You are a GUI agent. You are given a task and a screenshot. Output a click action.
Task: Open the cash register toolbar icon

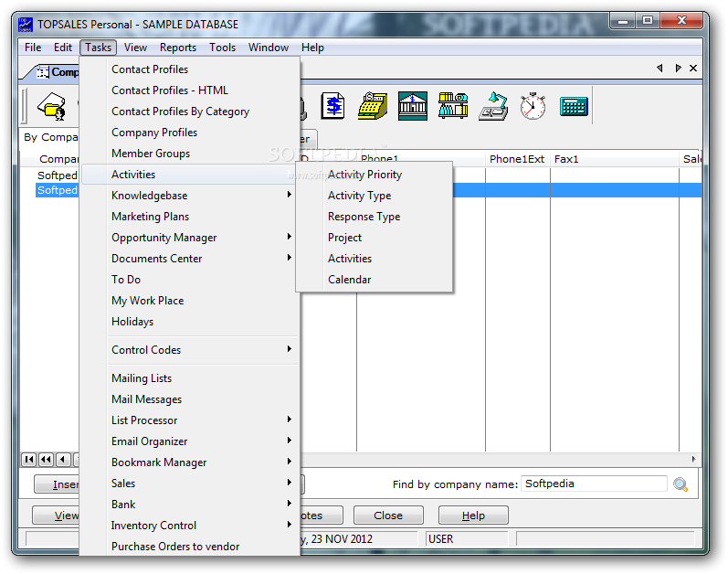pyautogui.click(x=373, y=106)
